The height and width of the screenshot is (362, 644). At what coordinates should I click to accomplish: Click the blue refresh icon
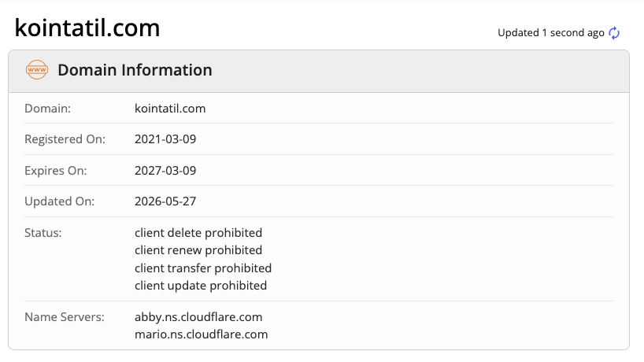tap(614, 33)
